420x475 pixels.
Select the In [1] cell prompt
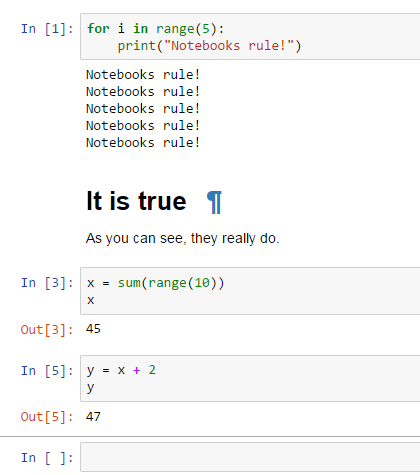click(47, 29)
